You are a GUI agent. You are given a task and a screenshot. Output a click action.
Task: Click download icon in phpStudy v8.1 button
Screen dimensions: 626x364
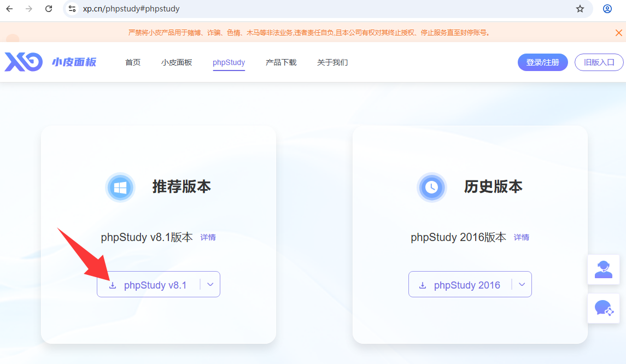(x=113, y=285)
